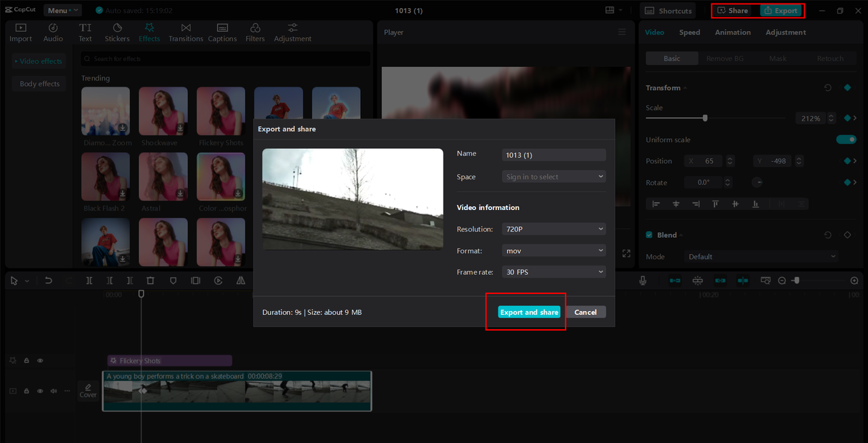Screen dimensions: 868x443
Task: Open the Space 'Sign in to select' dropdown
Action: (x=553, y=177)
